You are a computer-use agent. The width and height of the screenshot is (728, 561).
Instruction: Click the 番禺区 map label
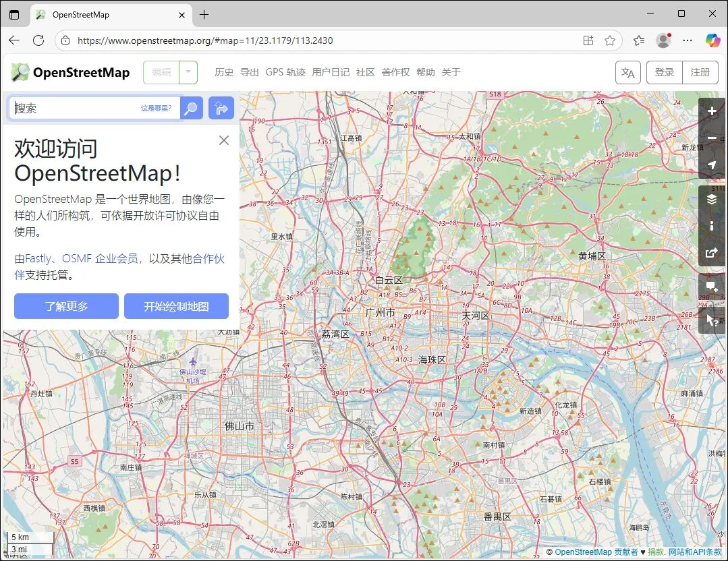[x=497, y=516]
